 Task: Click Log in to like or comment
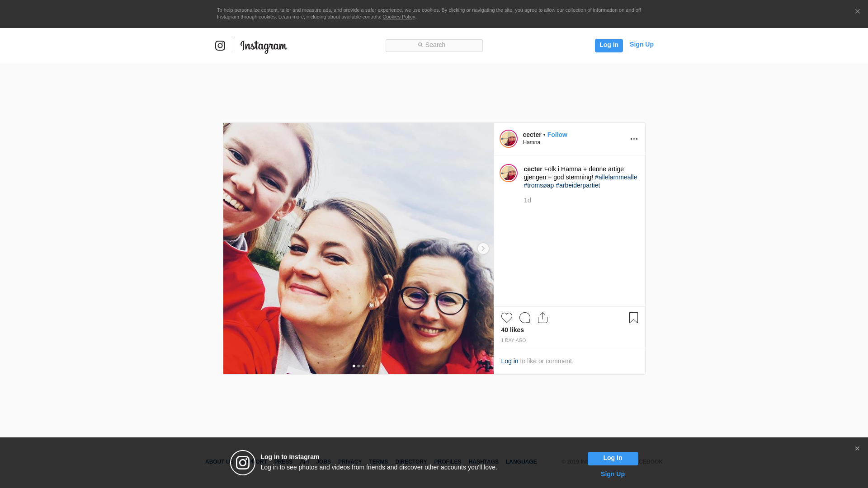click(x=509, y=361)
